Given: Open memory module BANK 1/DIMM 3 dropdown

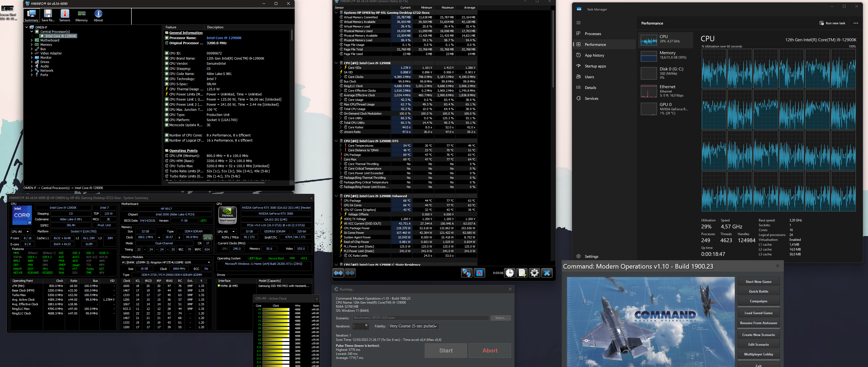Looking at the screenshot, I should coord(166,262).
